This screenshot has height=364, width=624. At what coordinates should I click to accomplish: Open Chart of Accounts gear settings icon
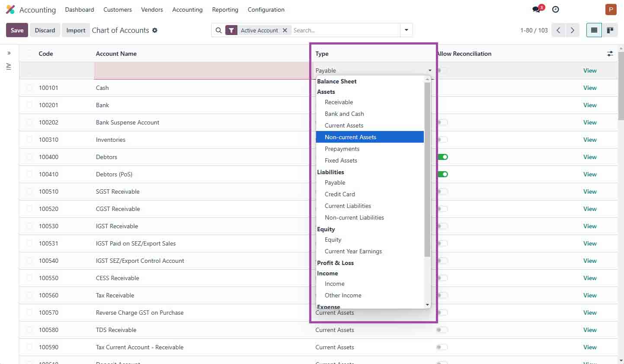point(155,31)
